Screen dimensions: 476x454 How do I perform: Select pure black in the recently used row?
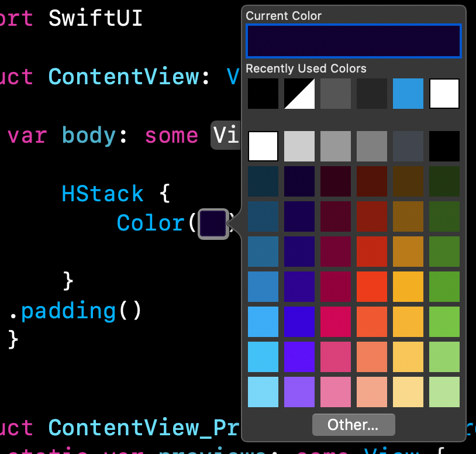(x=263, y=93)
